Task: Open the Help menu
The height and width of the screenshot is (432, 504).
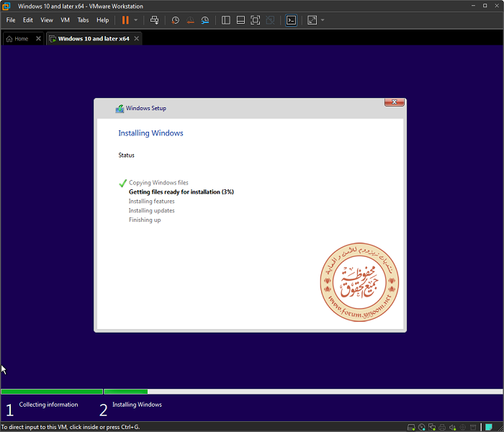Action: pyautogui.click(x=102, y=20)
